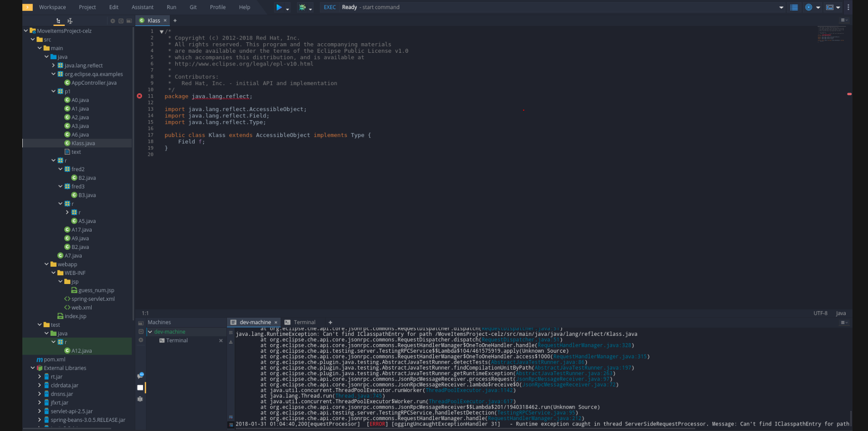Open terminal options via hamburger icon in bottom panel

(x=844, y=322)
